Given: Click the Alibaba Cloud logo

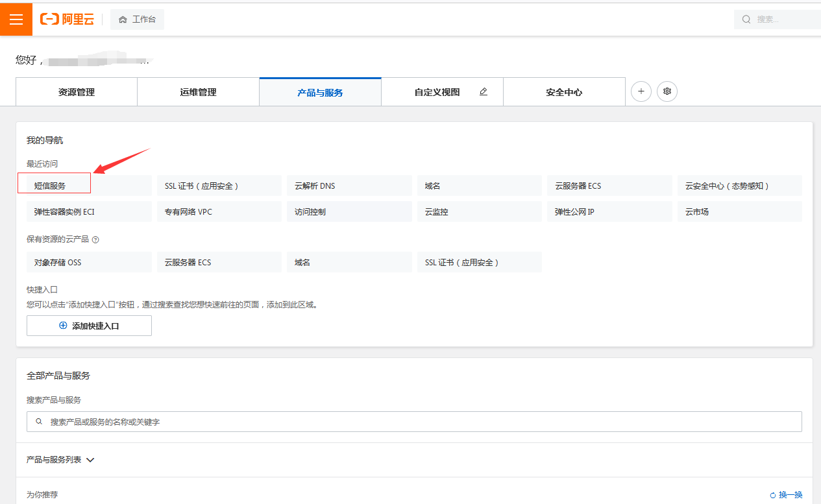Looking at the screenshot, I should [67, 19].
